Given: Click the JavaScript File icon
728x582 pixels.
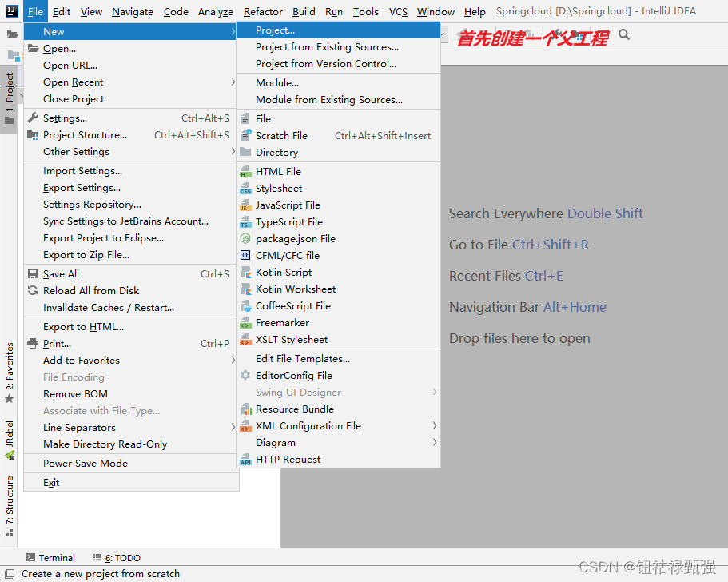Looking at the screenshot, I should pos(245,205).
